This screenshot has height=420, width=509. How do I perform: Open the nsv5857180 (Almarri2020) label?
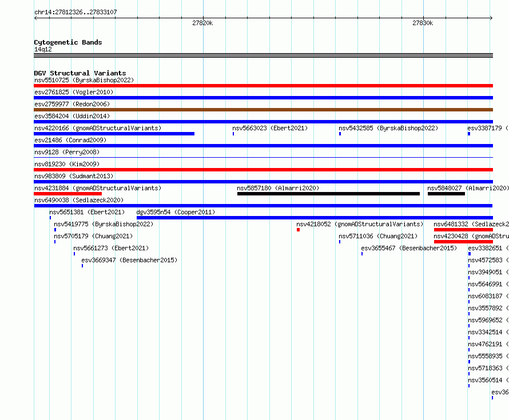pyautogui.click(x=278, y=188)
